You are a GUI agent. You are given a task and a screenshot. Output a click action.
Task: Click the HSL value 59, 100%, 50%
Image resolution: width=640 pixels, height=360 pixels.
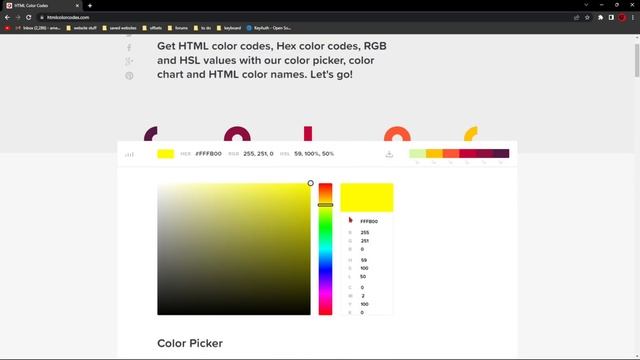pos(314,154)
